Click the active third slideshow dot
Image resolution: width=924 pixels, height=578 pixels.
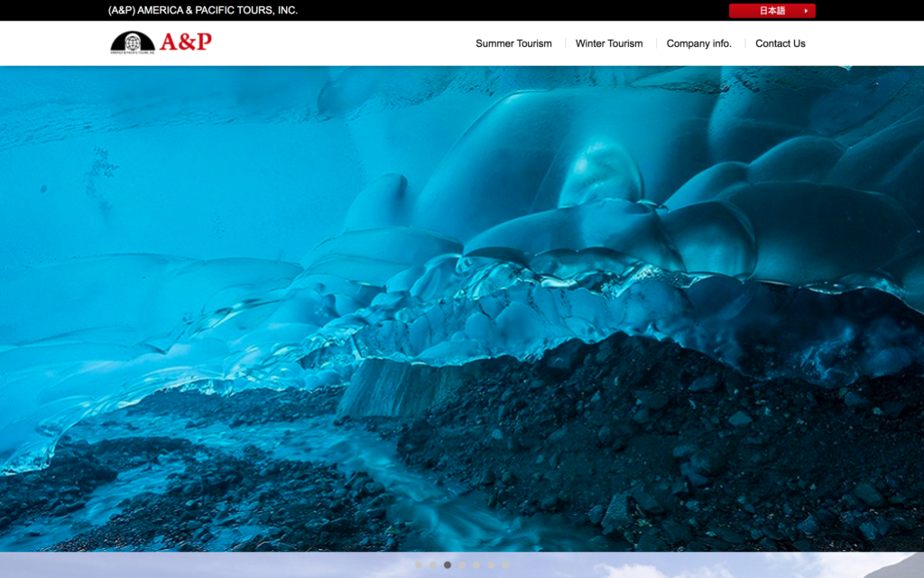point(448,565)
